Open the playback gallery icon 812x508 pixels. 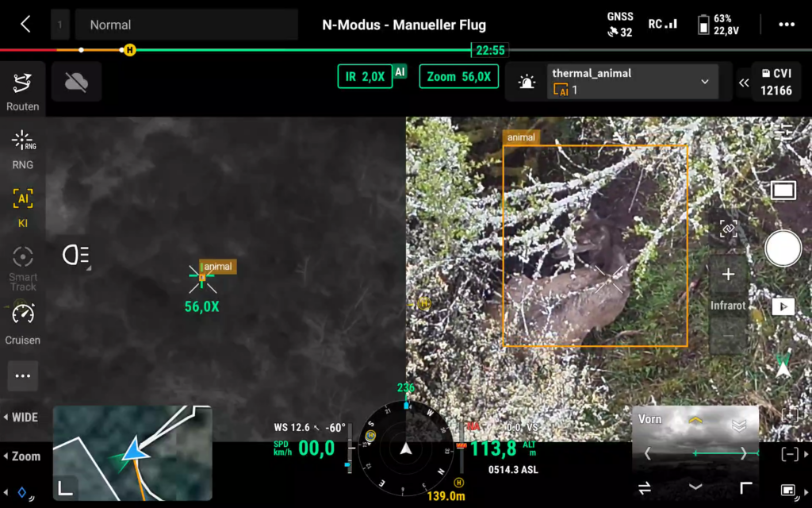pos(783,306)
